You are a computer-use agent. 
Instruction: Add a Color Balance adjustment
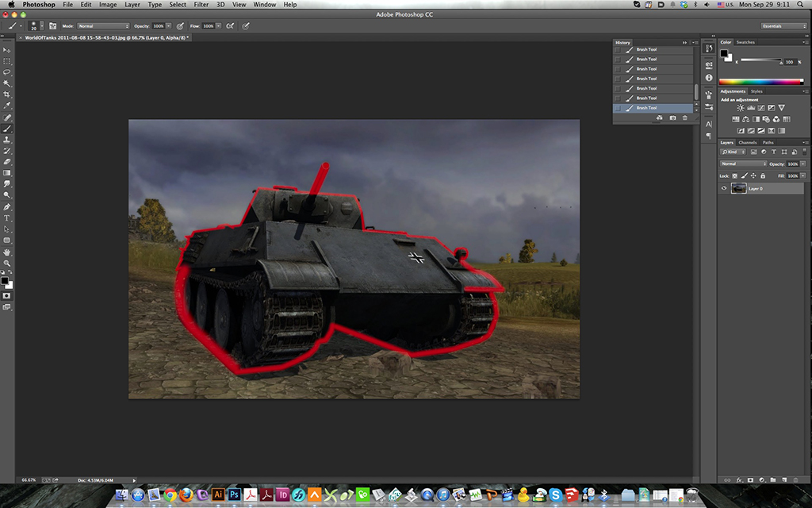745,119
